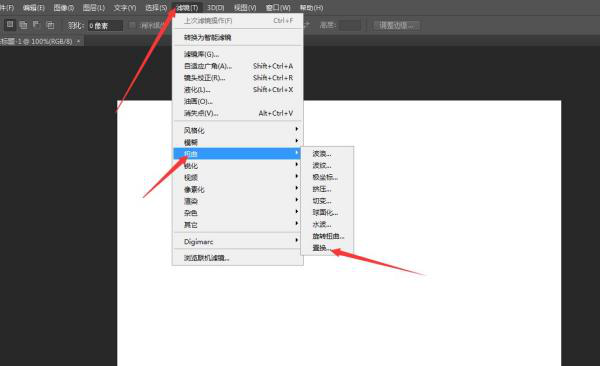Open the 编辑(E) menu
The image size is (600, 366).
click(34, 8)
